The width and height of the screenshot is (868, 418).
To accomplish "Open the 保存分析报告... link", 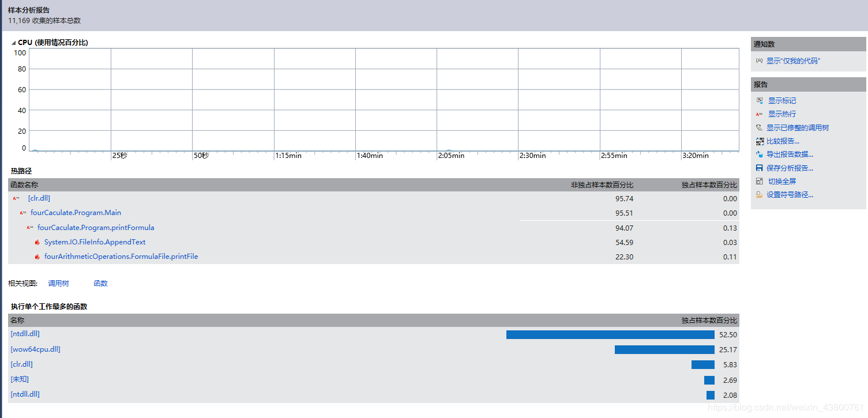I will point(790,168).
